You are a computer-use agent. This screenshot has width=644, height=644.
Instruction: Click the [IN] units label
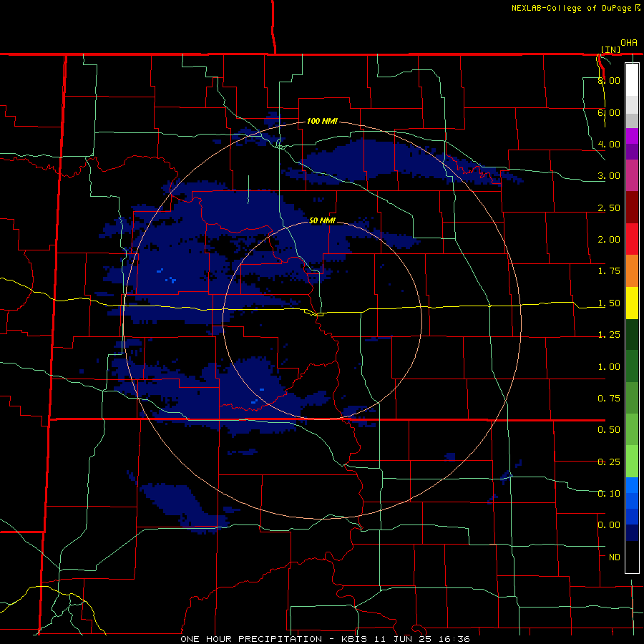point(611,49)
